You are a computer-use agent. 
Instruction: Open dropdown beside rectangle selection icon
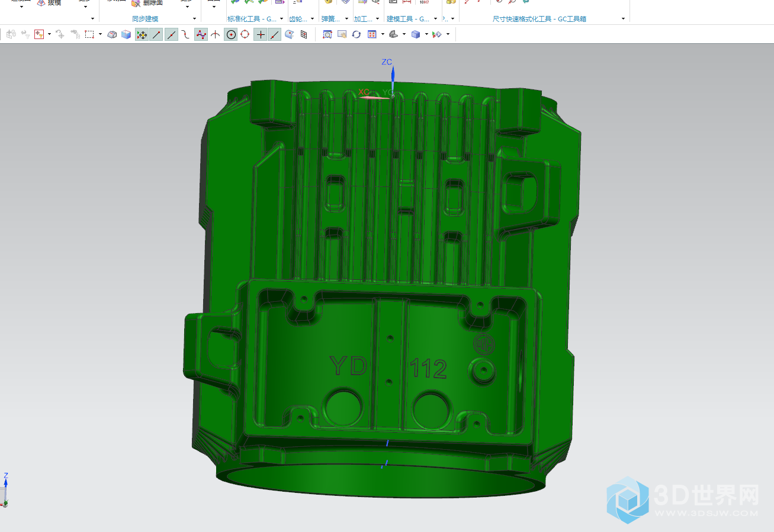pos(100,34)
